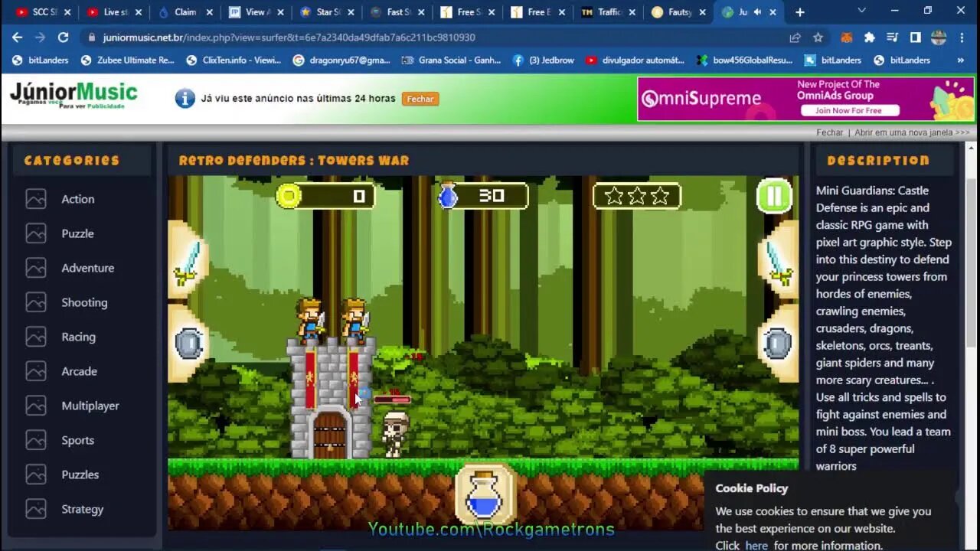The height and width of the screenshot is (551, 980).
Task: Expand the tab search chevron
Action: (x=862, y=11)
